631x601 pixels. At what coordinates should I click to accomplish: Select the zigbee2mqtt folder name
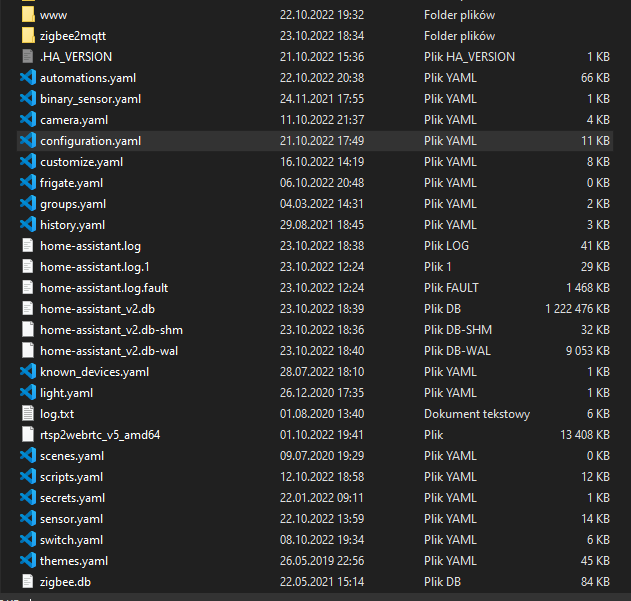point(73,36)
